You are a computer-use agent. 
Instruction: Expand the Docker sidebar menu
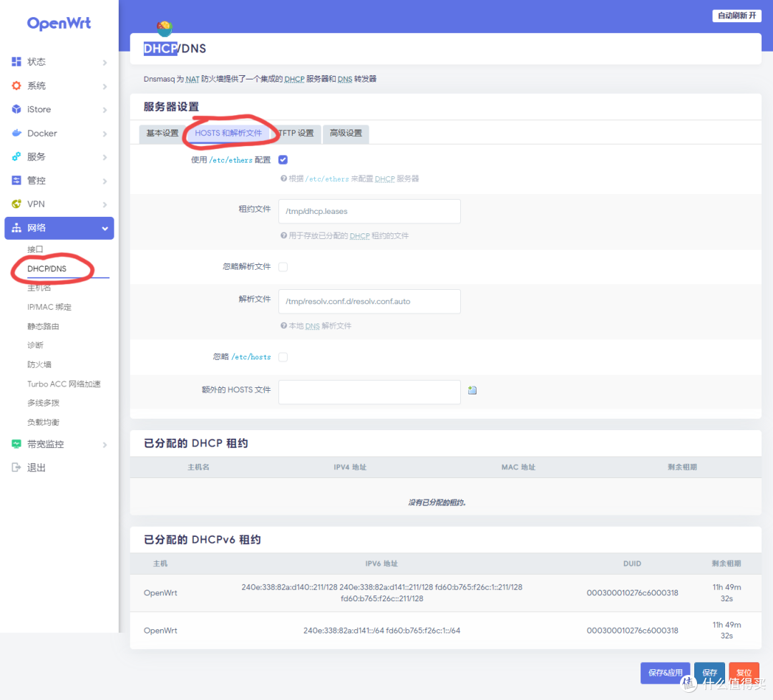[x=106, y=133]
